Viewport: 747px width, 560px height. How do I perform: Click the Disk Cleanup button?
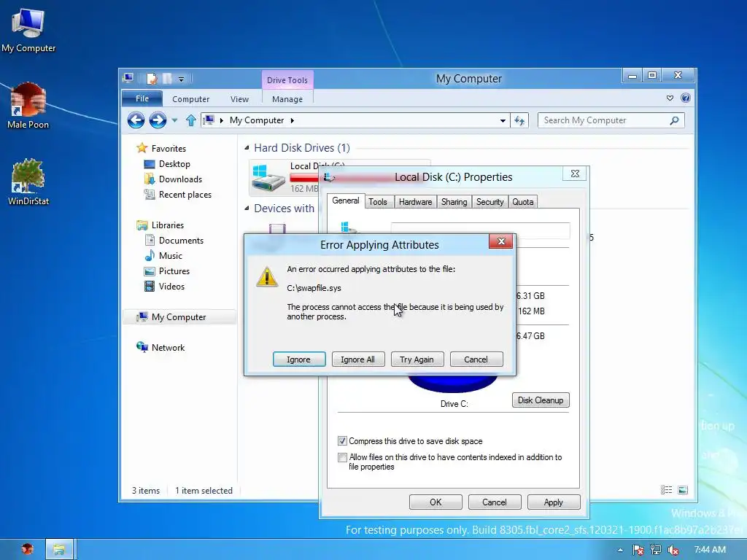click(x=541, y=400)
